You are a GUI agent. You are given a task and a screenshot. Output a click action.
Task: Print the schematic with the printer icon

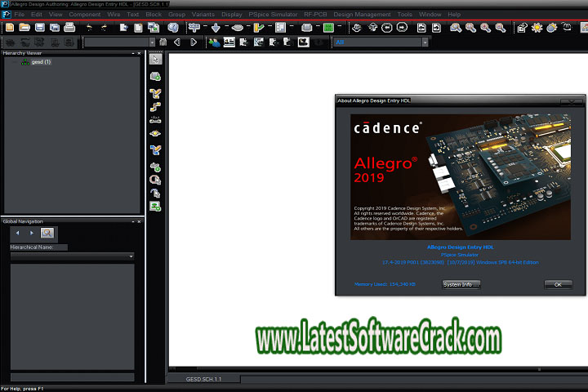(69, 28)
